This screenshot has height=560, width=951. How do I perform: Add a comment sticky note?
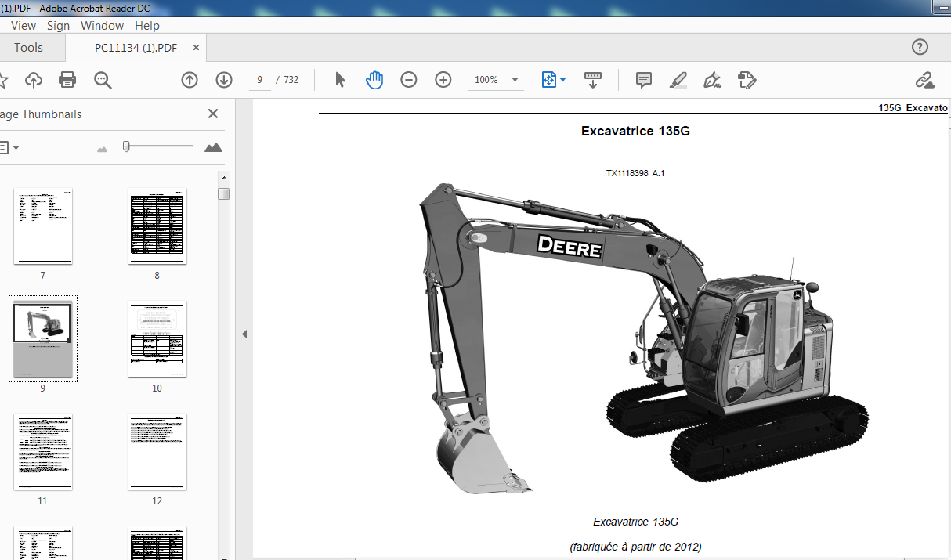point(644,80)
